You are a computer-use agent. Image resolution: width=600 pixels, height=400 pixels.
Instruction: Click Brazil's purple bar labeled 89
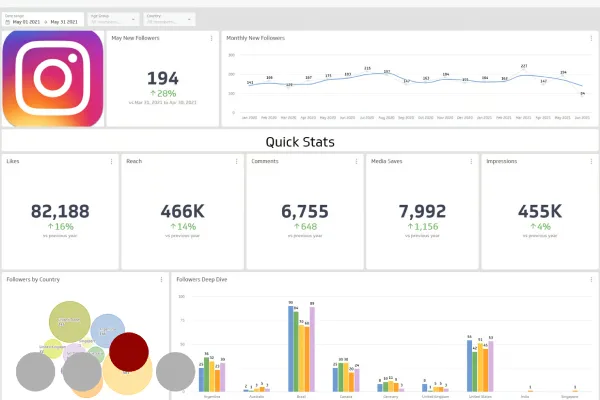tap(312, 349)
